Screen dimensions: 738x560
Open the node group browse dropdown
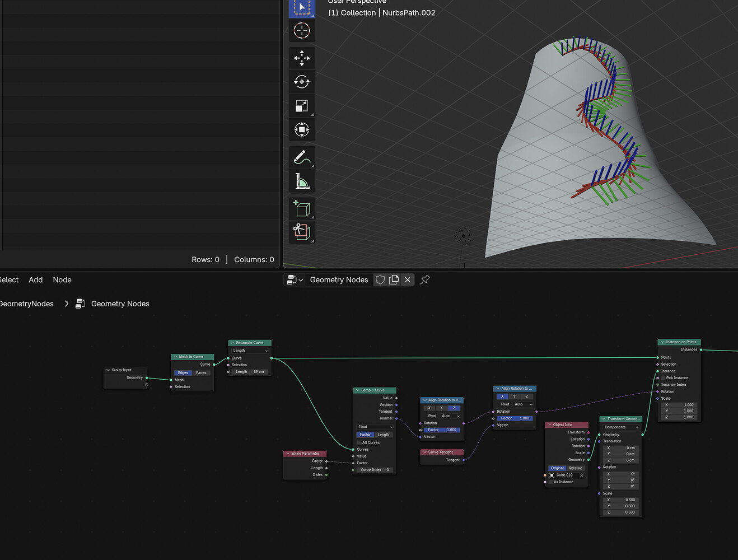point(295,279)
